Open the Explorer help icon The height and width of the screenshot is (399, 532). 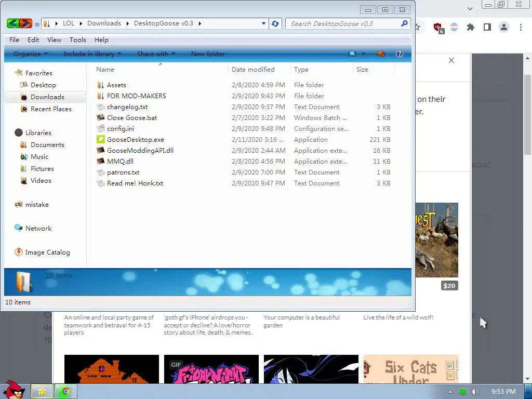[400, 54]
